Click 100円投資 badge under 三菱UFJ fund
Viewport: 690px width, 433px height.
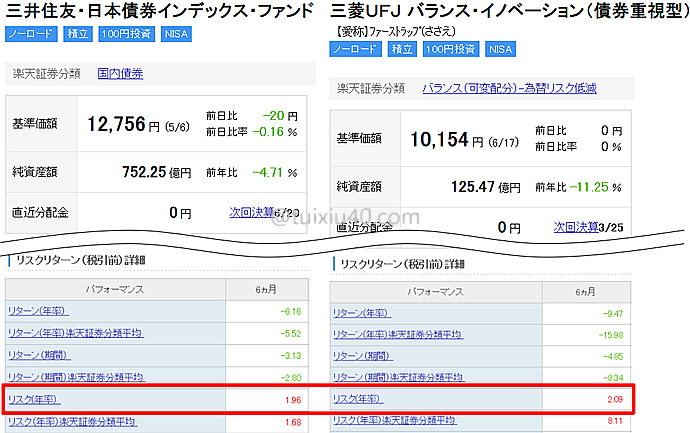point(451,49)
